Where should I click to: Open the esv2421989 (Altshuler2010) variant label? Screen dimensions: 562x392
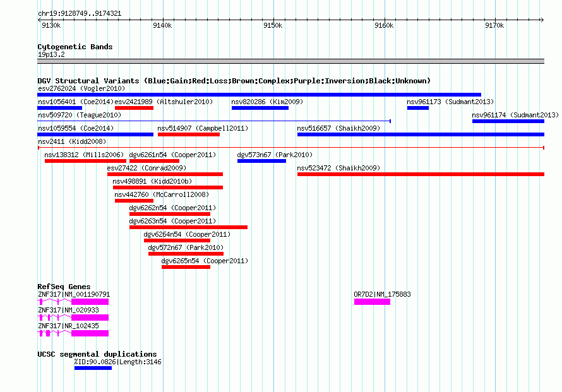[164, 102]
